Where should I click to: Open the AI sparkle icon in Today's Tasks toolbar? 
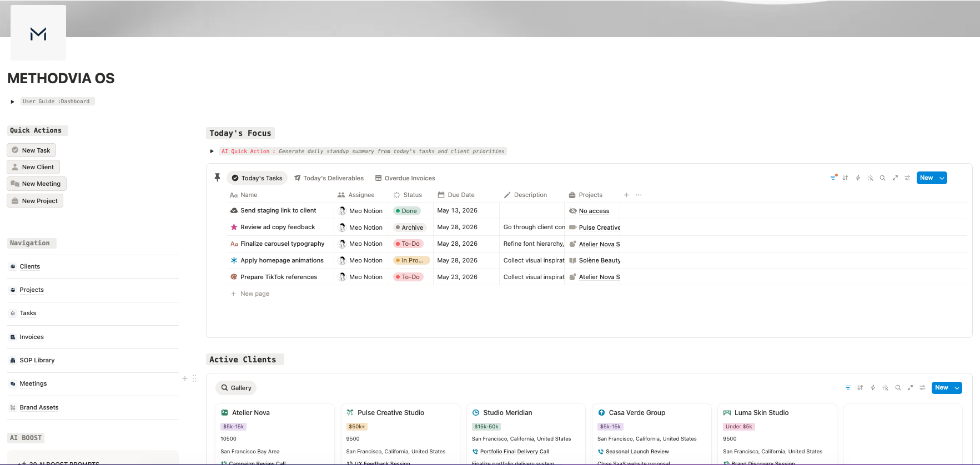870,178
